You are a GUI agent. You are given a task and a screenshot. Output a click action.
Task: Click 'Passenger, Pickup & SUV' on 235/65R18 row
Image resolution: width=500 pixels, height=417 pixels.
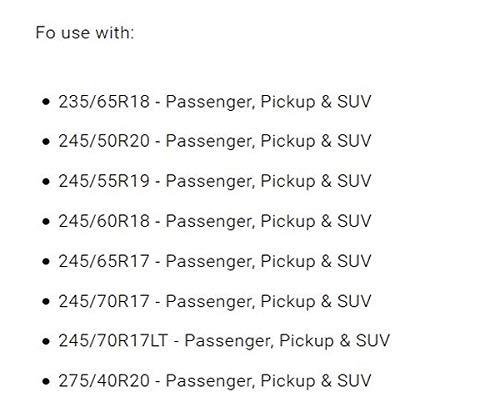point(268,102)
